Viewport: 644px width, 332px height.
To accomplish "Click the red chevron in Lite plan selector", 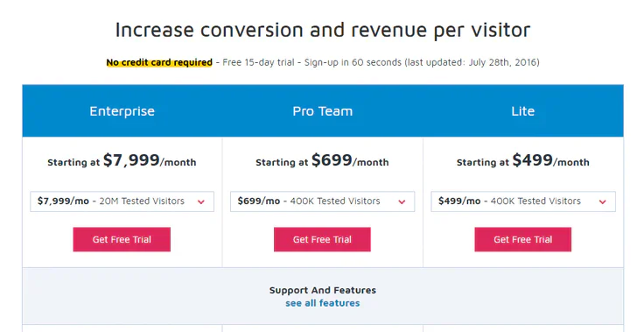I will 603,202.
